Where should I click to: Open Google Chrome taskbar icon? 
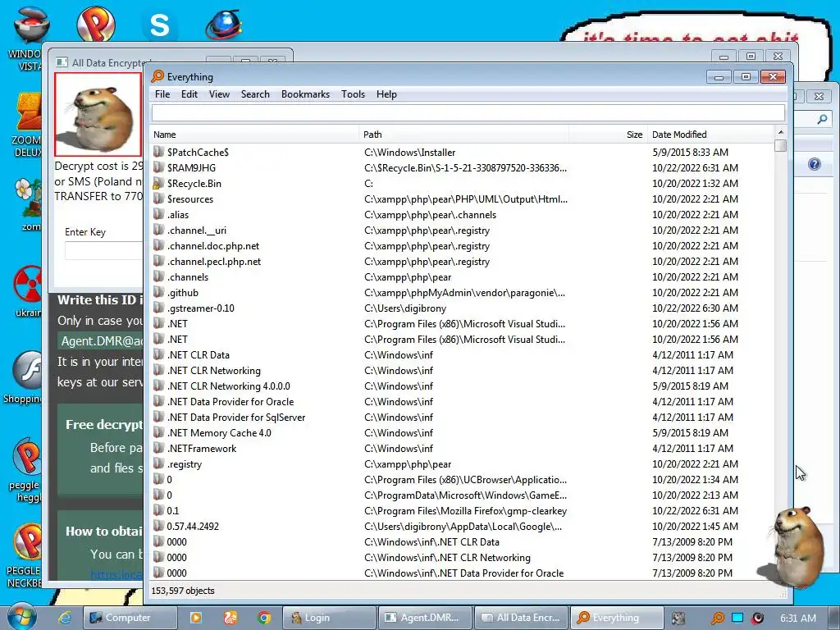pyautogui.click(x=264, y=618)
